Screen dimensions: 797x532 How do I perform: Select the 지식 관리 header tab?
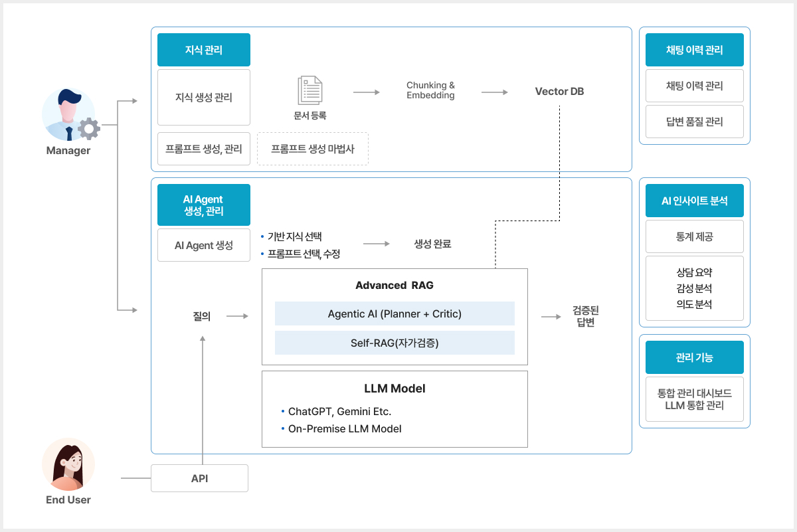coord(204,50)
